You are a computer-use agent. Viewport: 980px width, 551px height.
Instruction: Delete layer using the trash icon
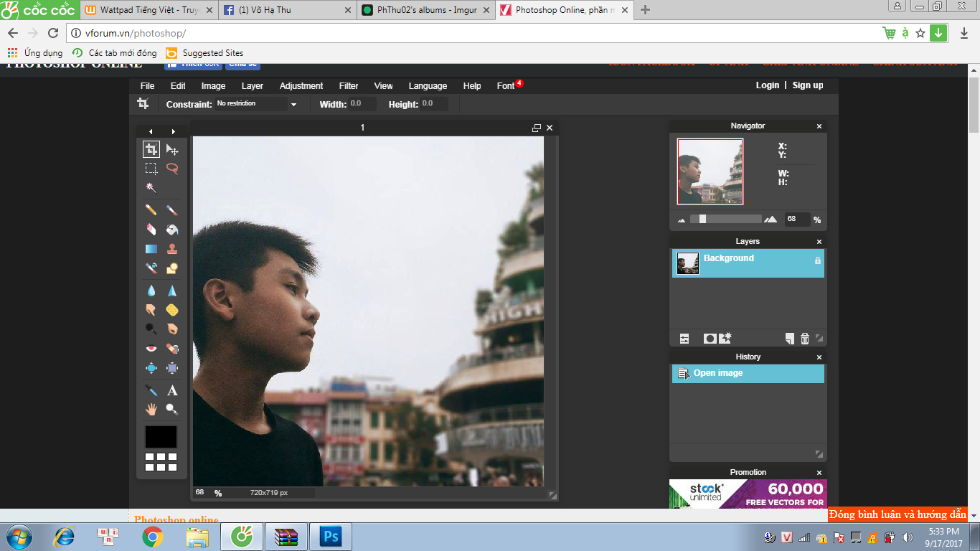[x=805, y=339]
